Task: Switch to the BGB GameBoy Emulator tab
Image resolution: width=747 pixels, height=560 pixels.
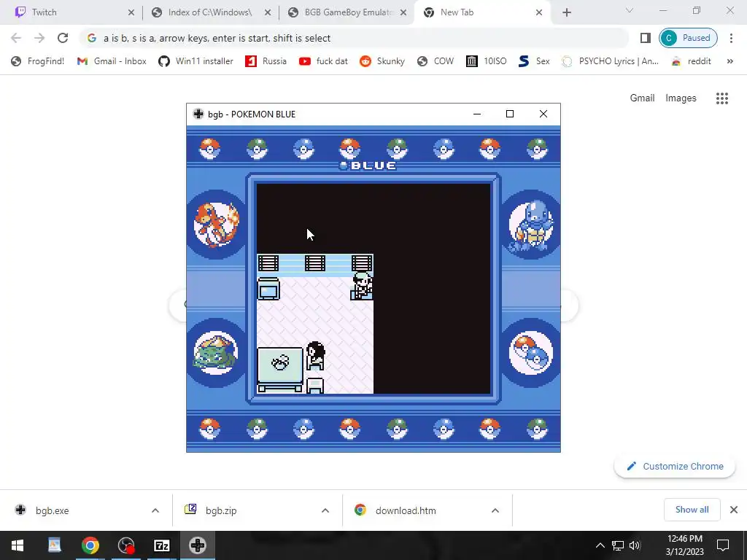Action: (347, 12)
